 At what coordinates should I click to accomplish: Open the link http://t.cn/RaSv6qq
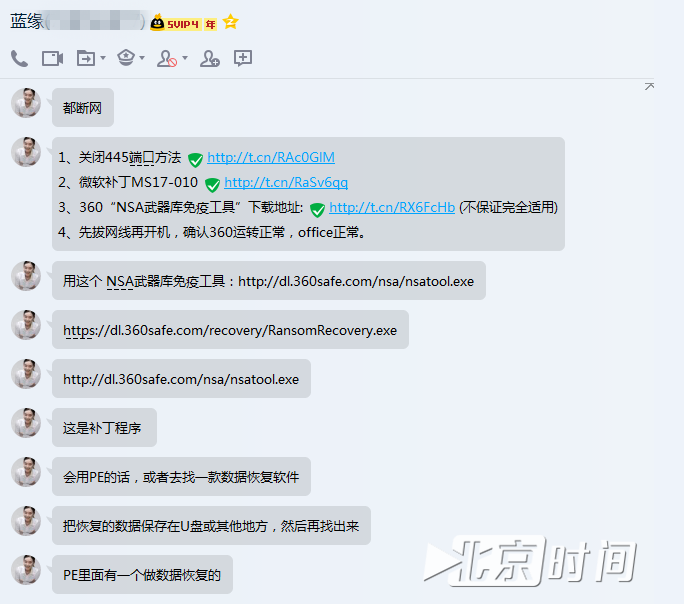286,183
